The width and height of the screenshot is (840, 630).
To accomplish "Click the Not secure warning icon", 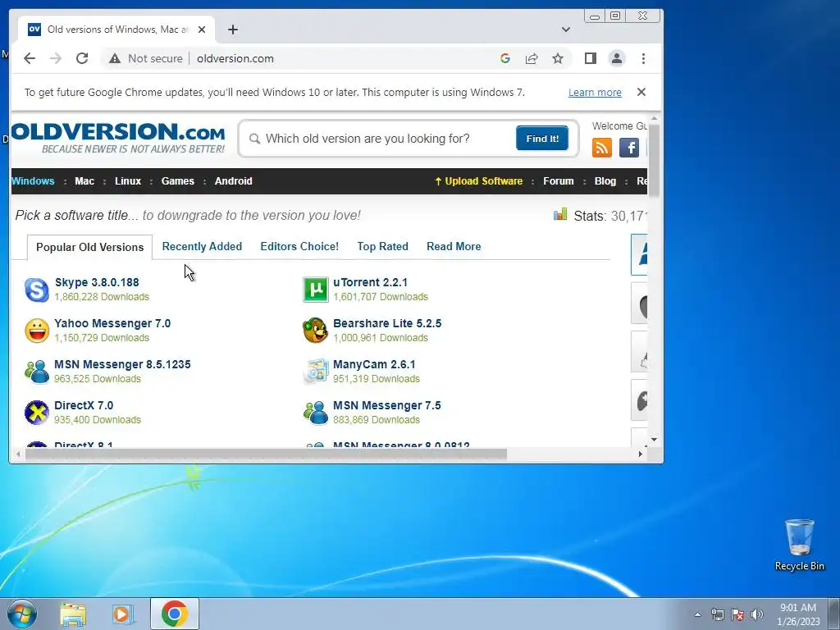I will [115, 58].
